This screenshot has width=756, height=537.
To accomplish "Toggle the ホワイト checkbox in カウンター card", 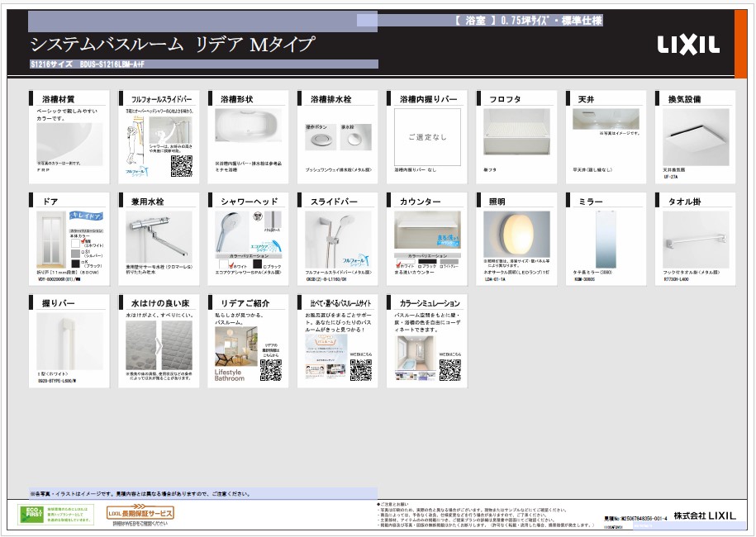I will 398,266.
